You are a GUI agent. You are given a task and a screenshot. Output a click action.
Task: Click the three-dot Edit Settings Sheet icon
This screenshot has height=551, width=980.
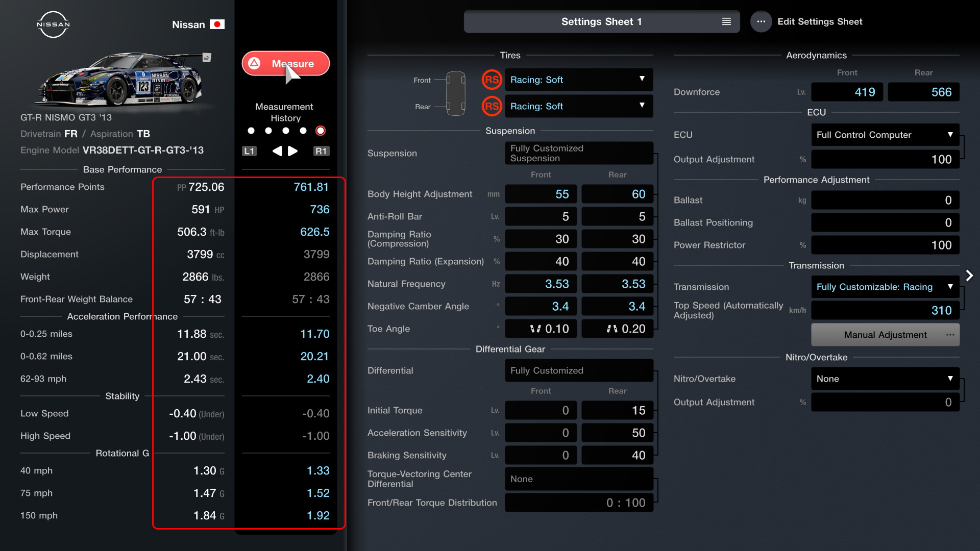pyautogui.click(x=761, y=21)
